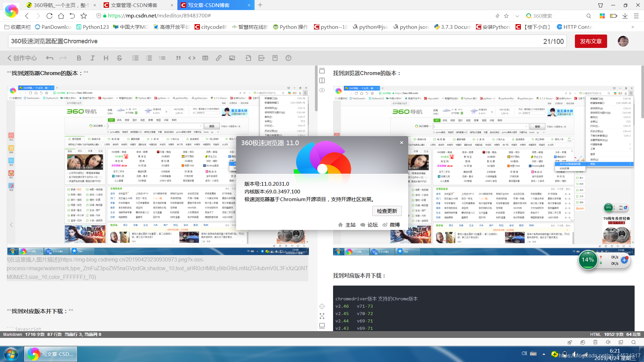Go back to 创作中心

point(22,58)
